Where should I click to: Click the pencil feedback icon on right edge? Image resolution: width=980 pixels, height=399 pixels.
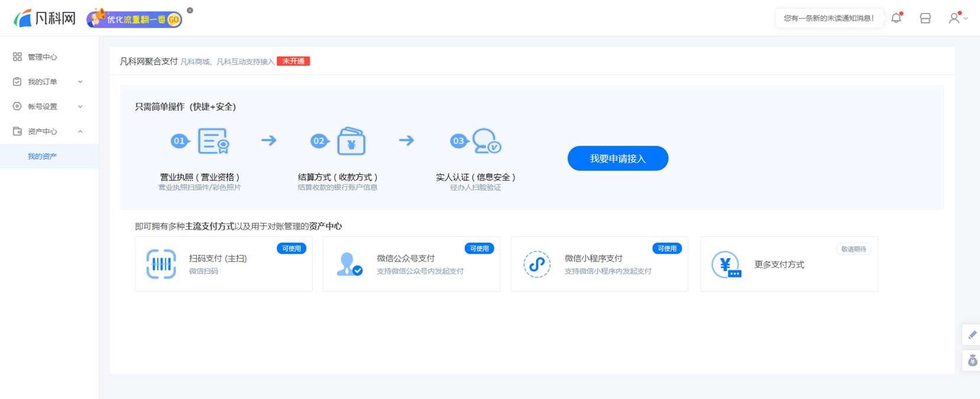(972, 335)
